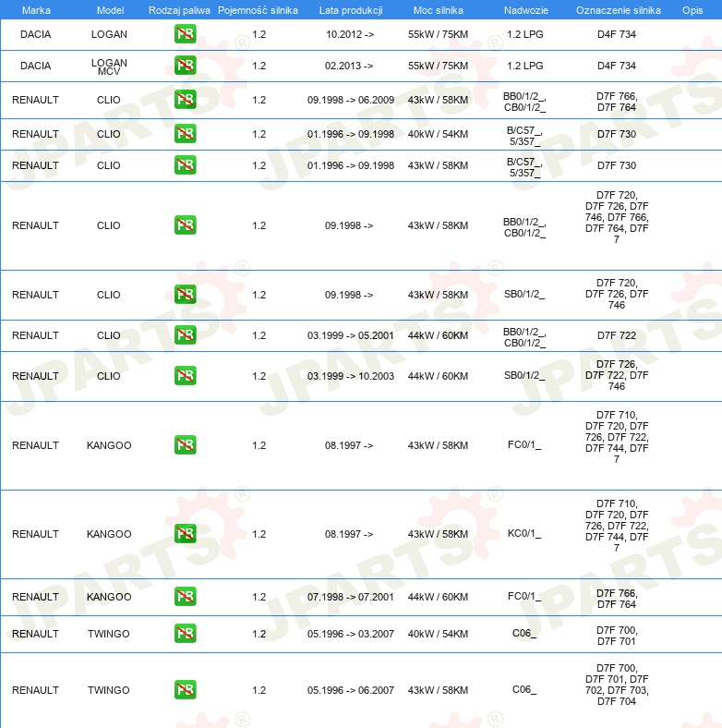
Task: Click petrol fuel icon in DACIA LOGAN 10.2012 row
Action: pos(186,34)
